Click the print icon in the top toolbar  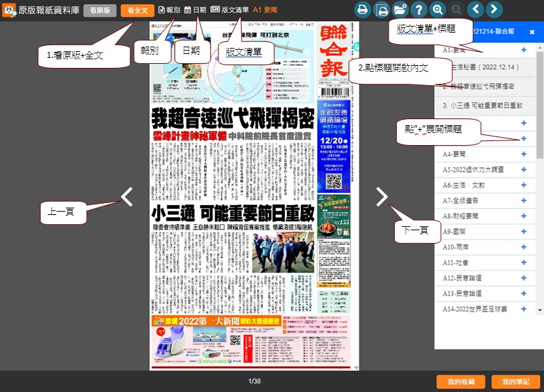(x=362, y=9)
